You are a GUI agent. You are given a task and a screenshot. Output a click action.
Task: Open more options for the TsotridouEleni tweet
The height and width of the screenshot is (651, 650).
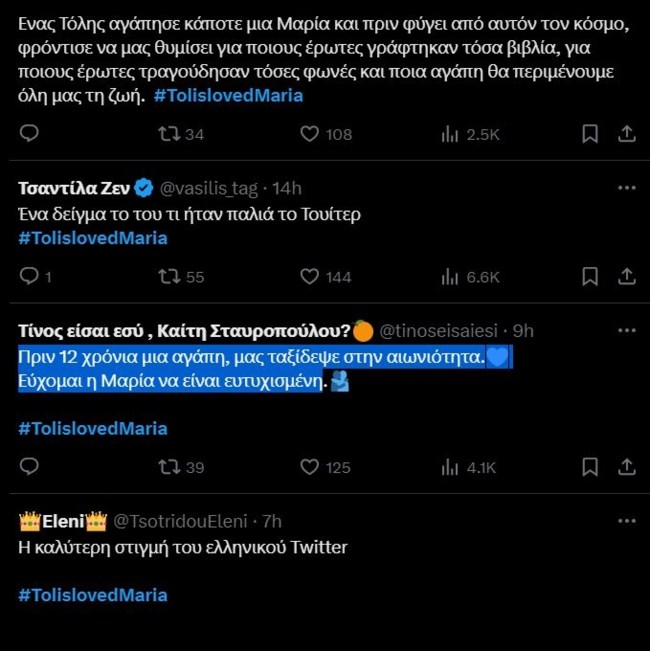626,521
